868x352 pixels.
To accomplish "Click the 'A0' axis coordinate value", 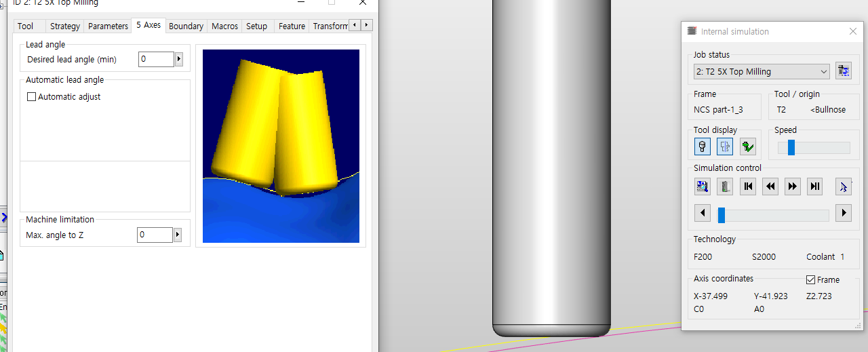I will coord(759,309).
